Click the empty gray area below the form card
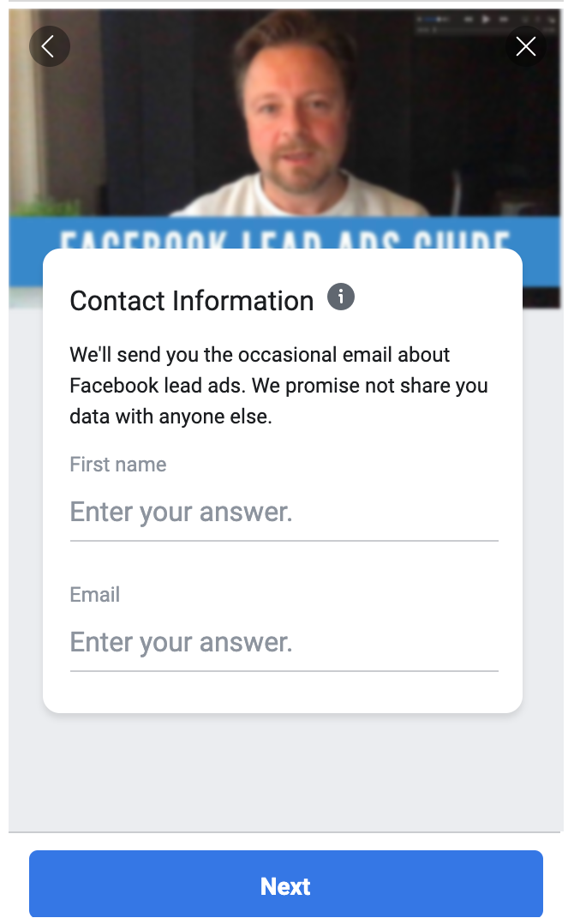 click(x=283, y=771)
